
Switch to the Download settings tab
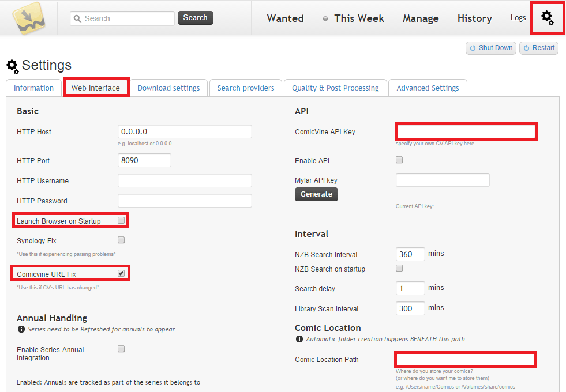168,88
